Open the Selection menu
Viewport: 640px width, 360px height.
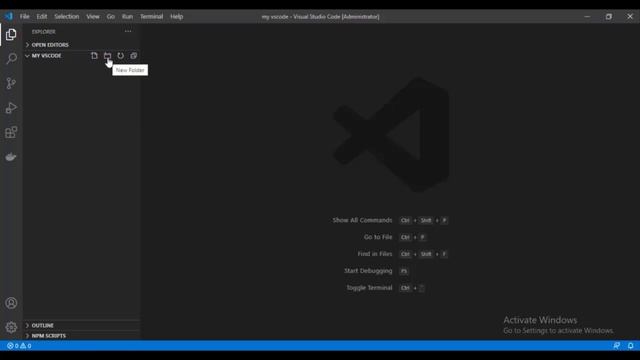tap(67, 16)
